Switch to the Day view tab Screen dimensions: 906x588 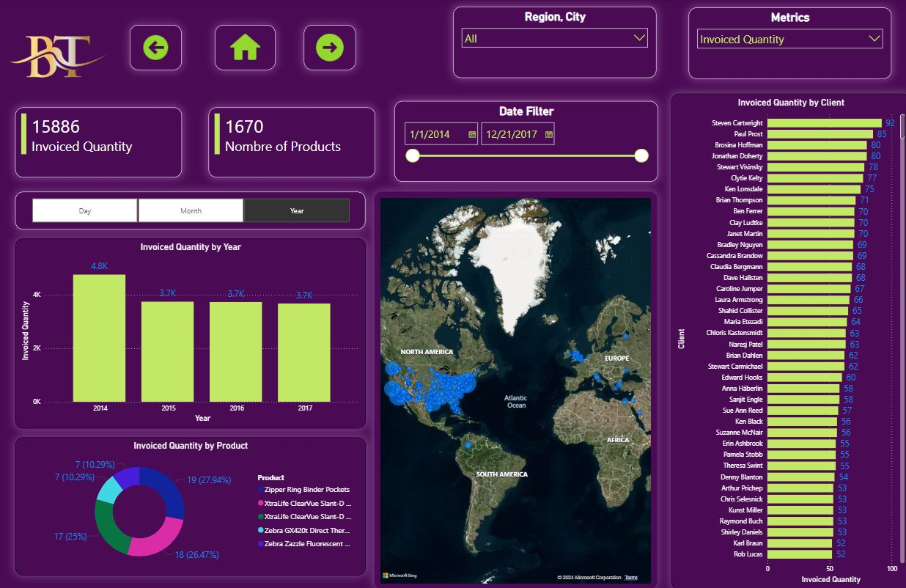[x=84, y=210]
